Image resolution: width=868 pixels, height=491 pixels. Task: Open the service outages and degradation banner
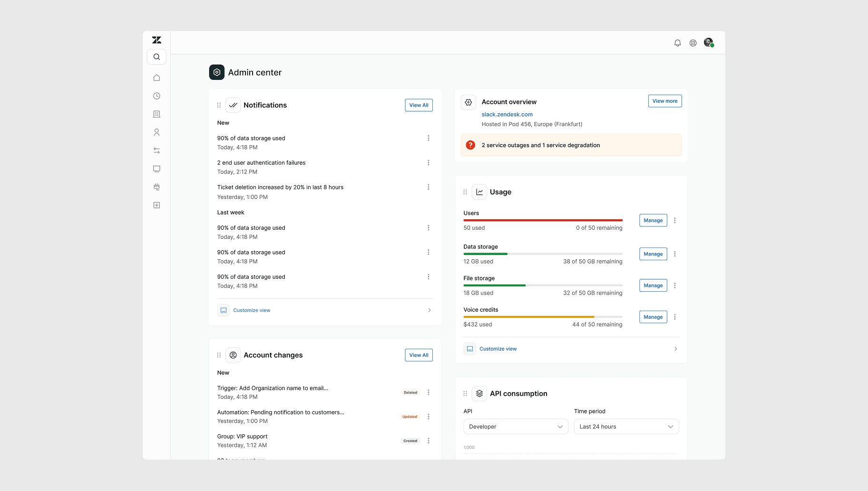pyautogui.click(x=571, y=145)
